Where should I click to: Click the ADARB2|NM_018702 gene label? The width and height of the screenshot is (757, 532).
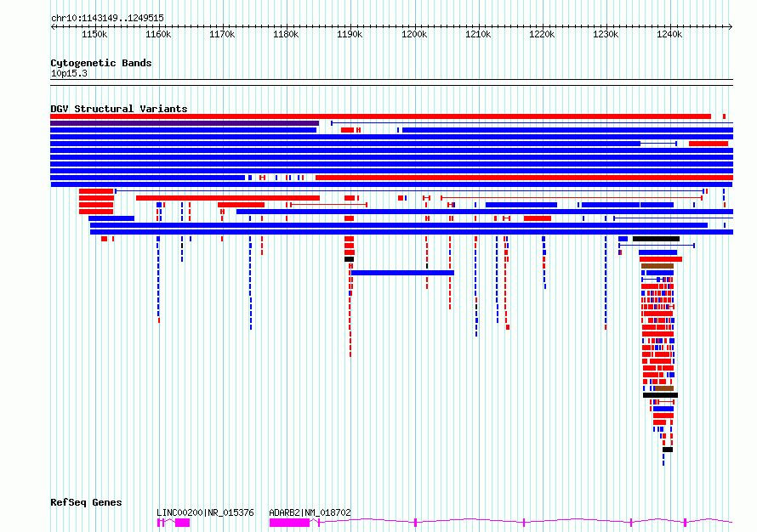(310, 512)
